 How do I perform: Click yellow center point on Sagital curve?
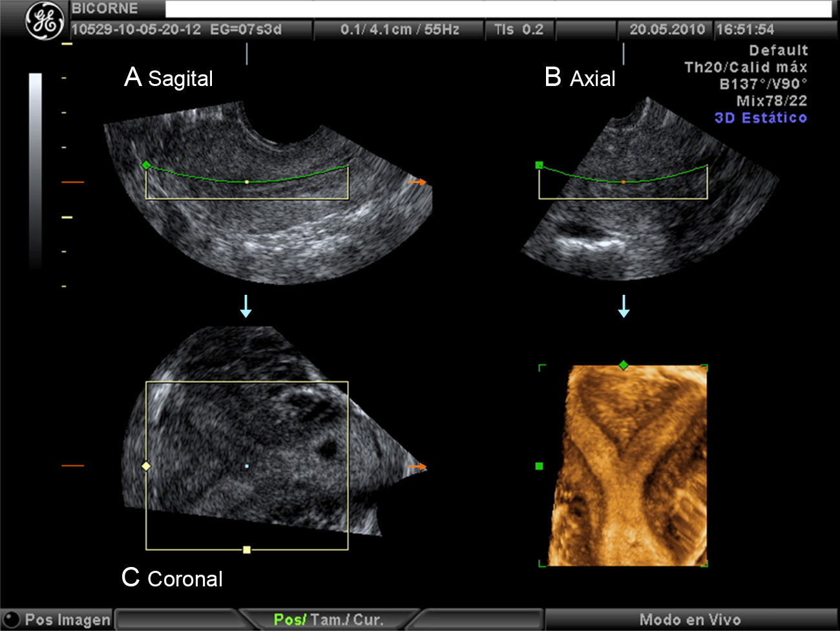point(247,182)
